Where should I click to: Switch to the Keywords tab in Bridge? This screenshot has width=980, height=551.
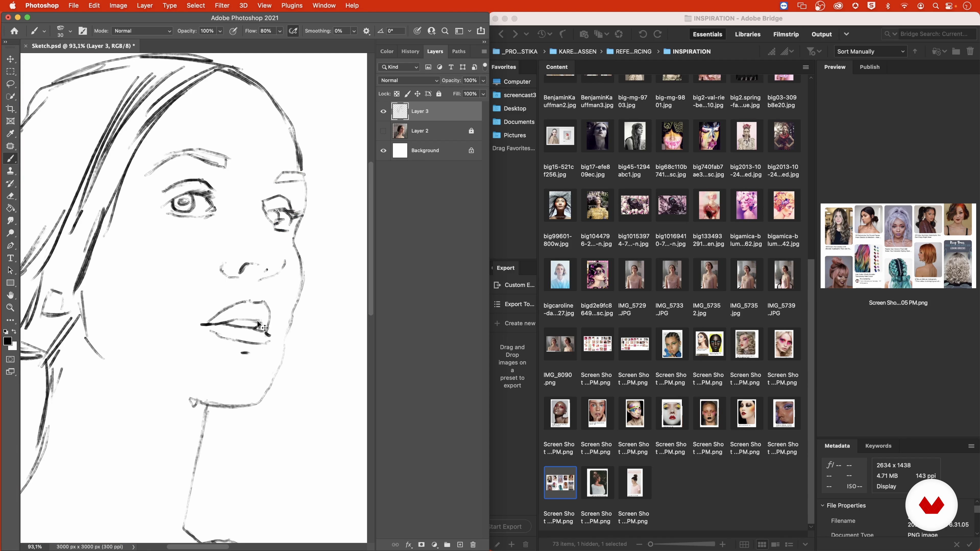coord(878,446)
